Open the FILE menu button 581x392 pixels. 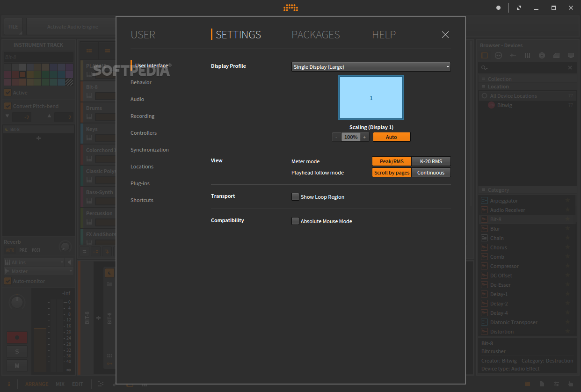click(13, 27)
